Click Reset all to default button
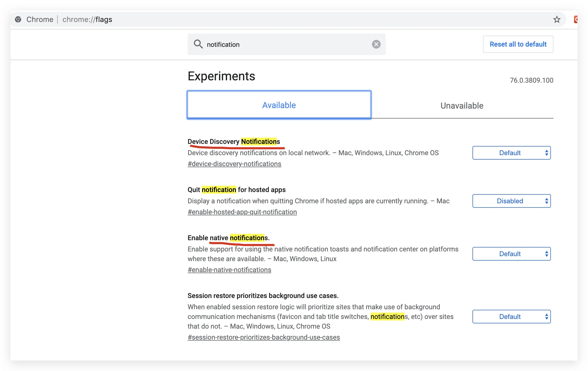The height and width of the screenshot is (371, 588). pyautogui.click(x=518, y=44)
